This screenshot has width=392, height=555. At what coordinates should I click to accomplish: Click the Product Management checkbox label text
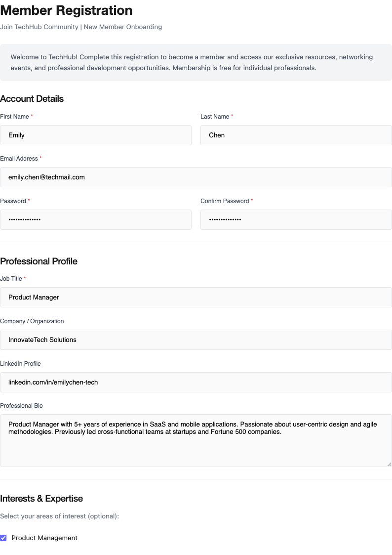tap(43, 538)
